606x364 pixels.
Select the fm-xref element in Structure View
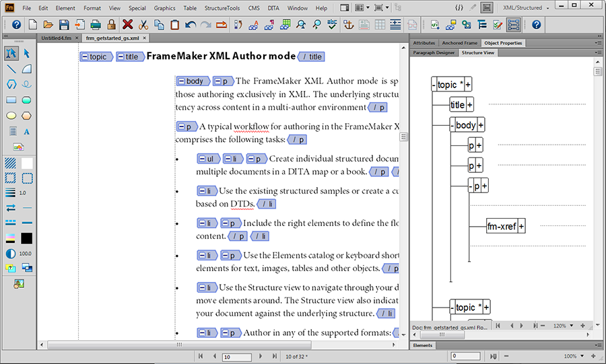(502, 227)
